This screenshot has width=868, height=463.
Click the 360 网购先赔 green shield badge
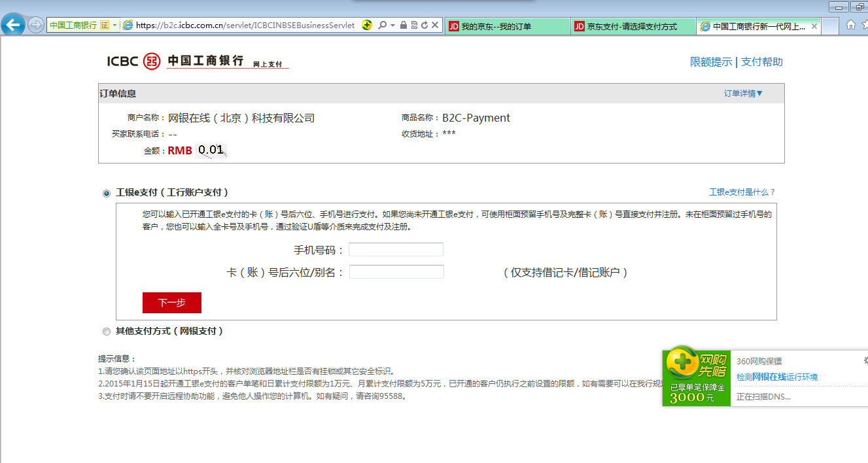coord(697,377)
